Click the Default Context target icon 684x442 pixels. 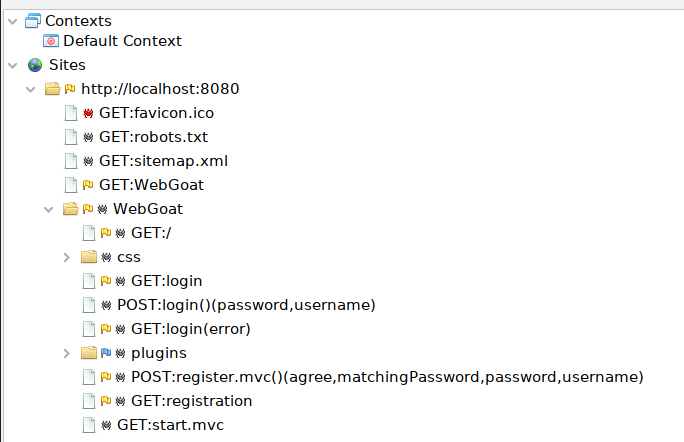click(x=51, y=41)
